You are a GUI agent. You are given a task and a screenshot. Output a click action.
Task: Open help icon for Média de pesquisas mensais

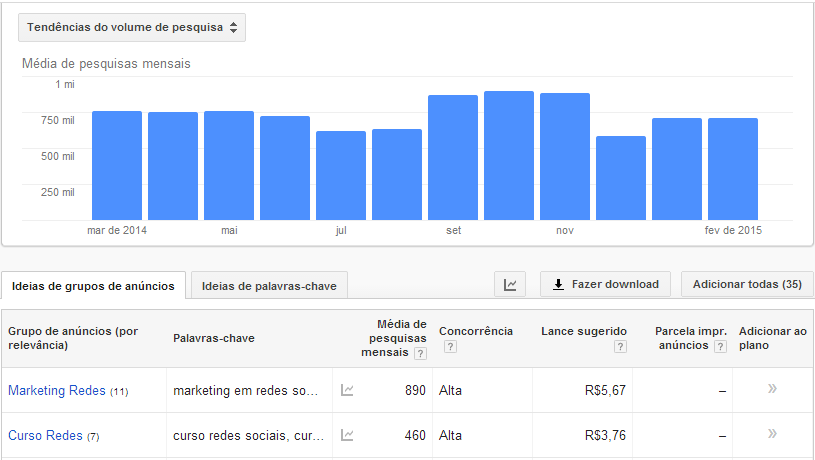(420, 353)
